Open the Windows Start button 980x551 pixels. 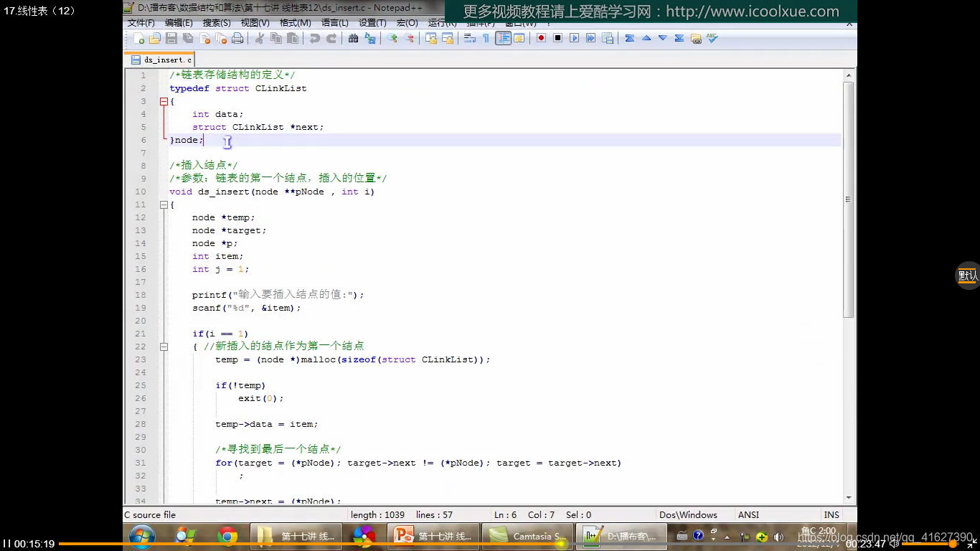141,536
